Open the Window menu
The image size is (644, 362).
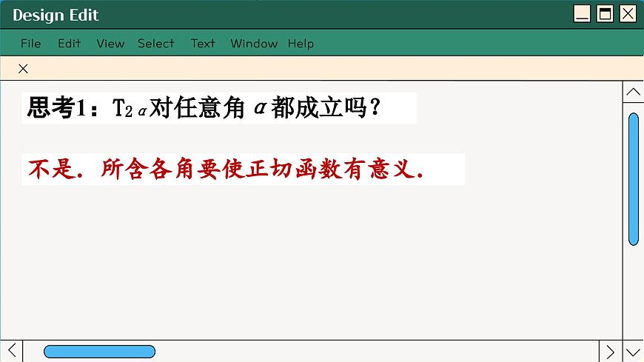(x=254, y=44)
